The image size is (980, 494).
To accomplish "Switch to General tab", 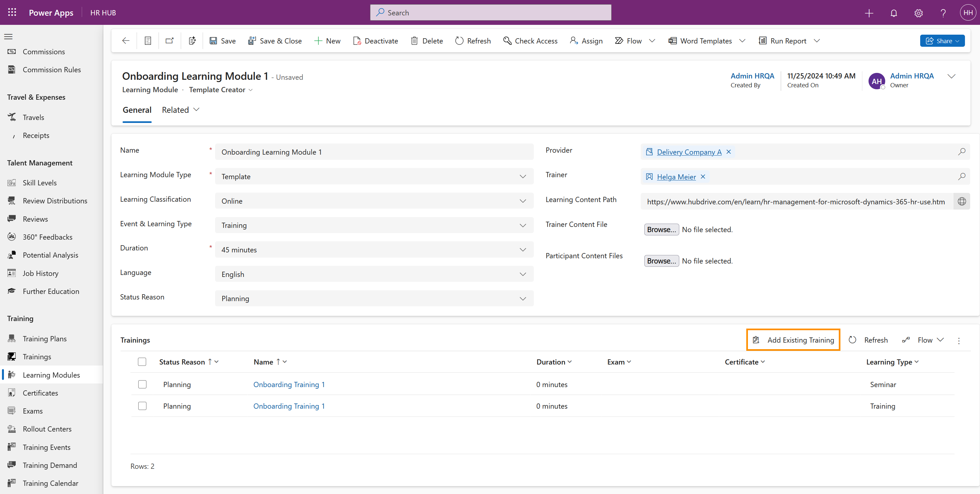I will [x=137, y=110].
